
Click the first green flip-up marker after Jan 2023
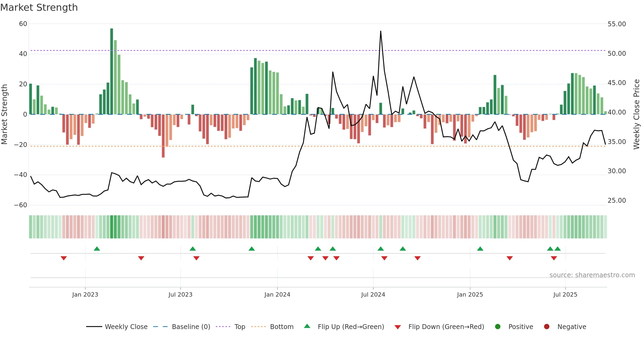click(x=97, y=249)
